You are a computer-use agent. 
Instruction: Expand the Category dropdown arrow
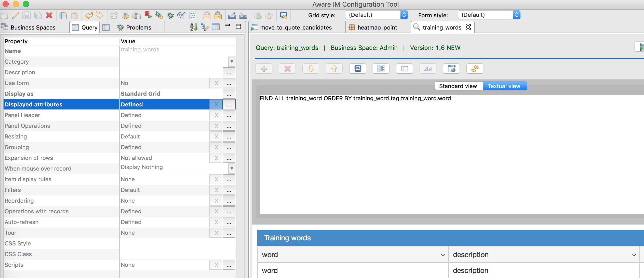coord(232,61)
